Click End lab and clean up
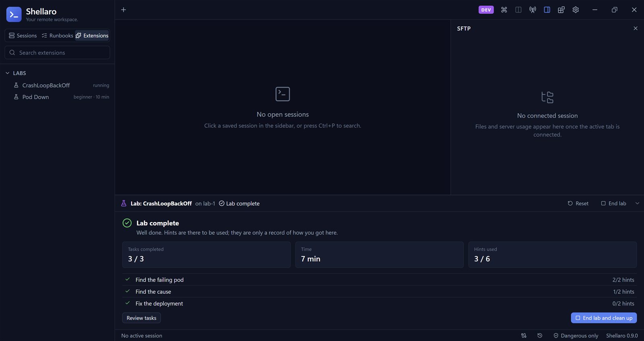The image size is (644, 341). pos(604,318)
